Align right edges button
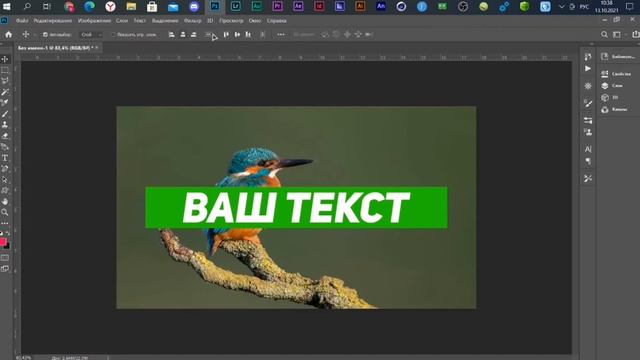The height and width of the screenshot is (360, 640). click(x=194, y=35)
